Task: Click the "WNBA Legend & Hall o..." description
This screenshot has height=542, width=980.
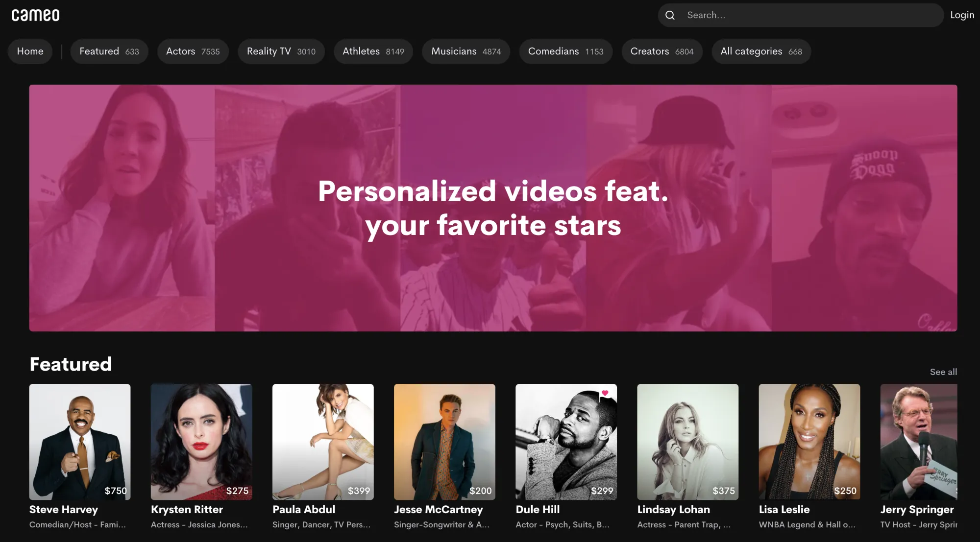Action: (807, 525)
